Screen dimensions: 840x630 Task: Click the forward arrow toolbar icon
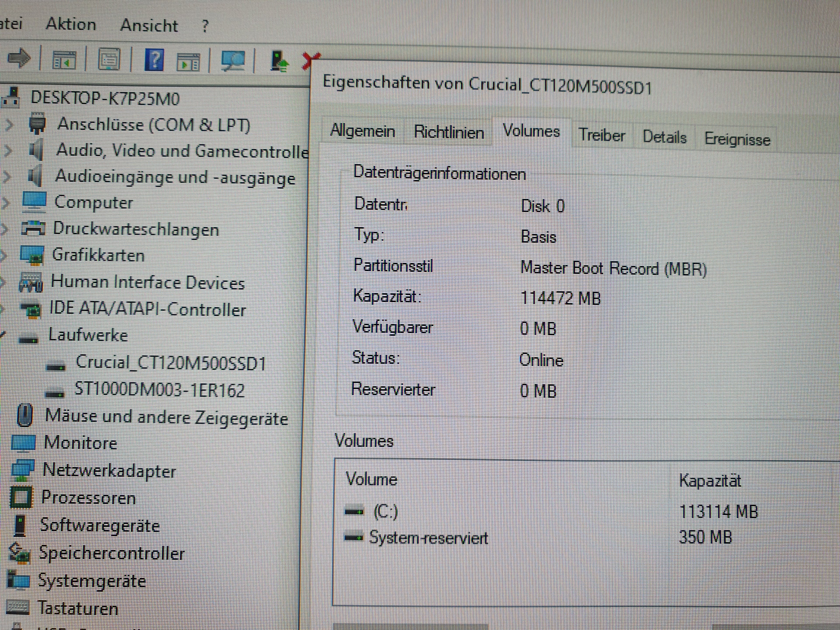click(19, 58)
